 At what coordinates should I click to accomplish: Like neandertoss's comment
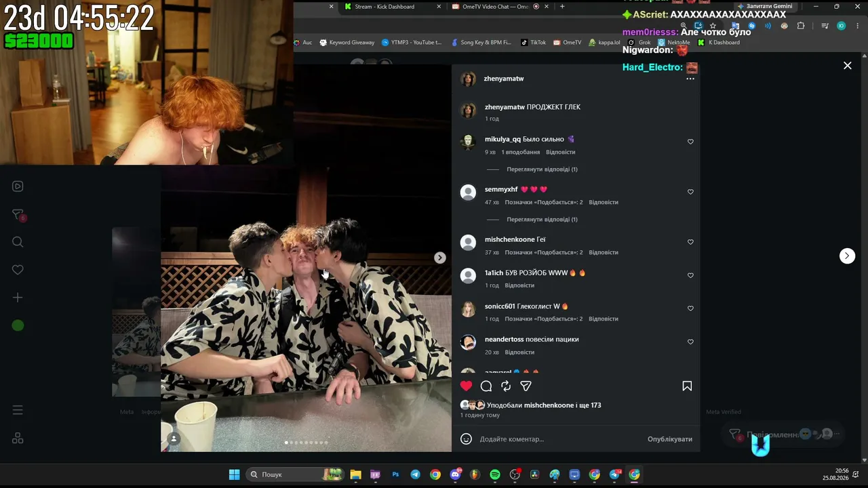[690, 342]
